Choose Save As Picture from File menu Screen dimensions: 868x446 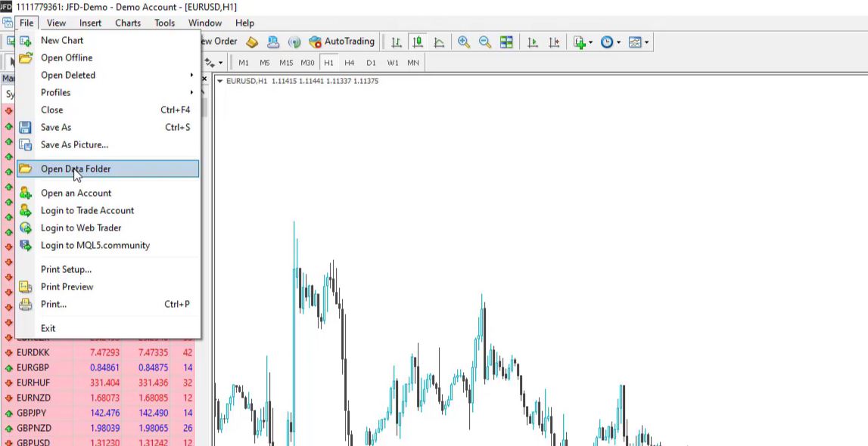tap(74, 145)
